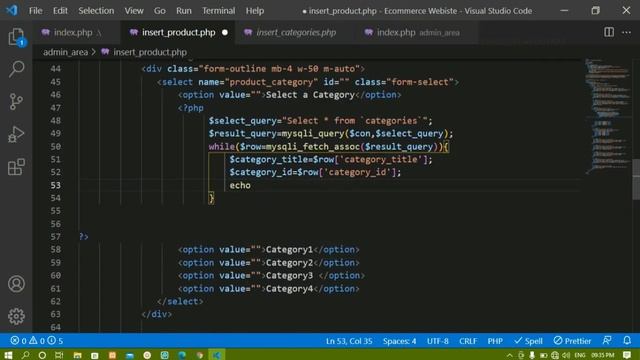
Task: Open Task View on the taskbar
Action: coord(59,355)
